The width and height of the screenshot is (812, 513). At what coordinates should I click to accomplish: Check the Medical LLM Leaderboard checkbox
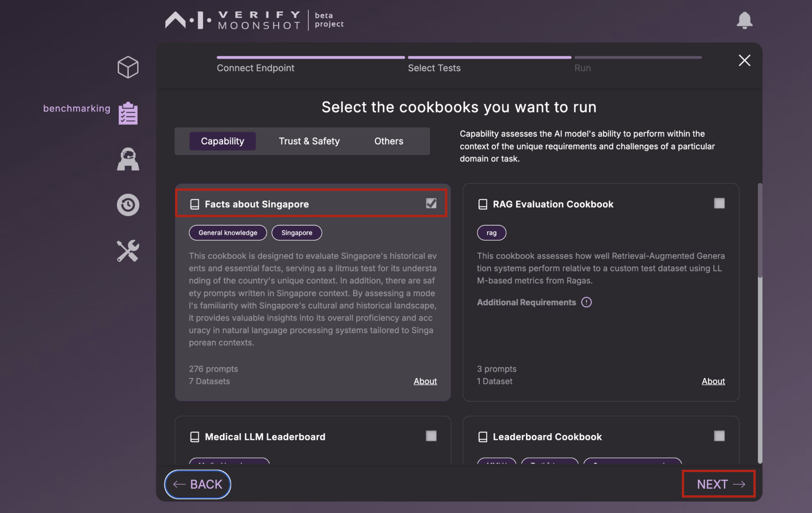[x=431, y=436]
